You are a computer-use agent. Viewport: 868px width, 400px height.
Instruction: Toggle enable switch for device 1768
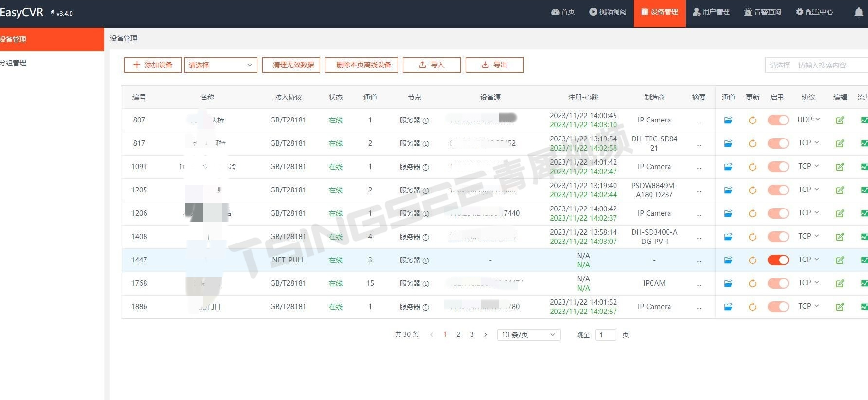[x=778, y=283]
